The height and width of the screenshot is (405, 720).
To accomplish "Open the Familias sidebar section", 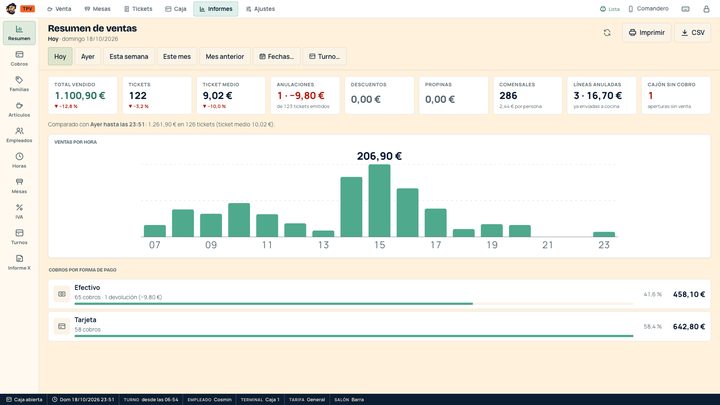I will [x=19, y=84].
